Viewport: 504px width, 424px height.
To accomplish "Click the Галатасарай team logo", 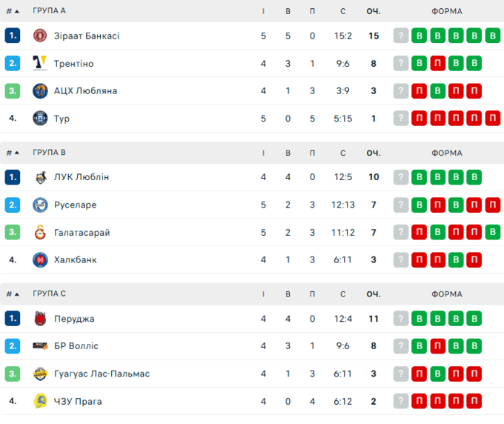I will tap(40, 232).
